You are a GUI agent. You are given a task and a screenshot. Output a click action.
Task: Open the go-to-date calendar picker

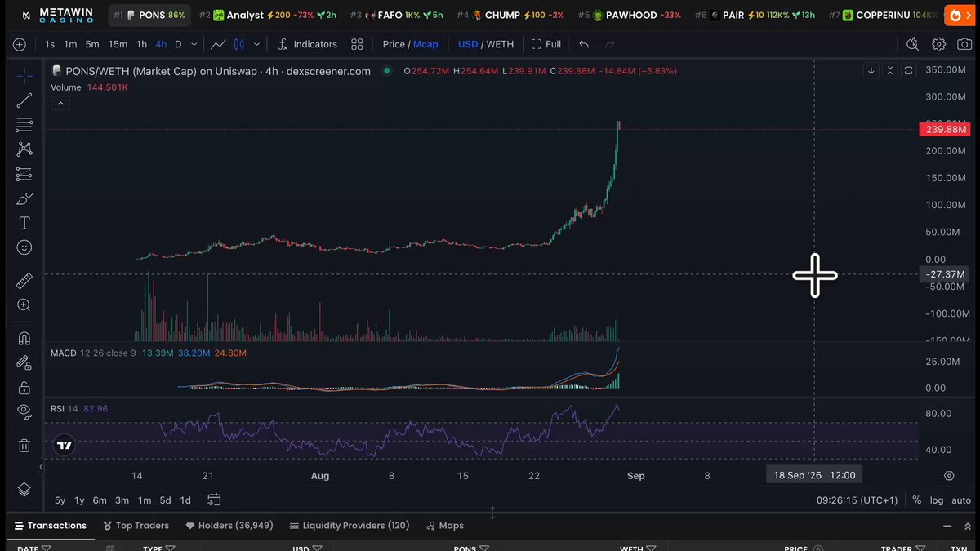(214, 500)
